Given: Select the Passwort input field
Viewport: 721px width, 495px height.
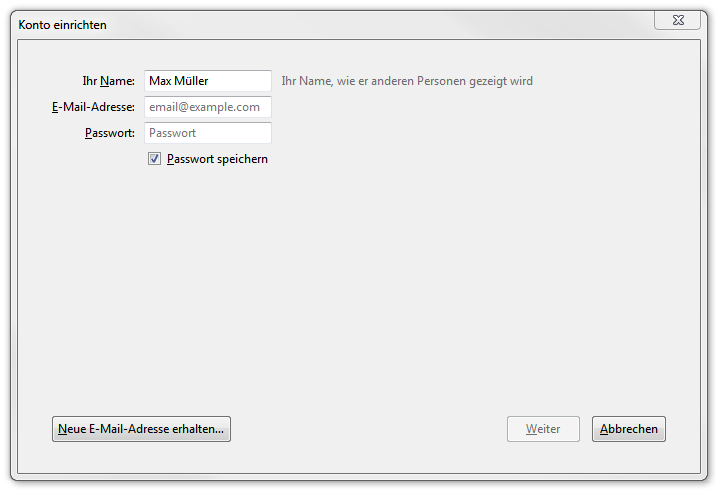Looking at the screenshot, I should coord(208,133).
